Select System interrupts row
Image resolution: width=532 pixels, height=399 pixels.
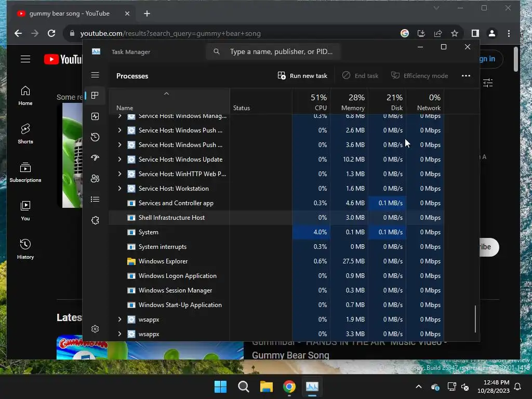(276, 247)
